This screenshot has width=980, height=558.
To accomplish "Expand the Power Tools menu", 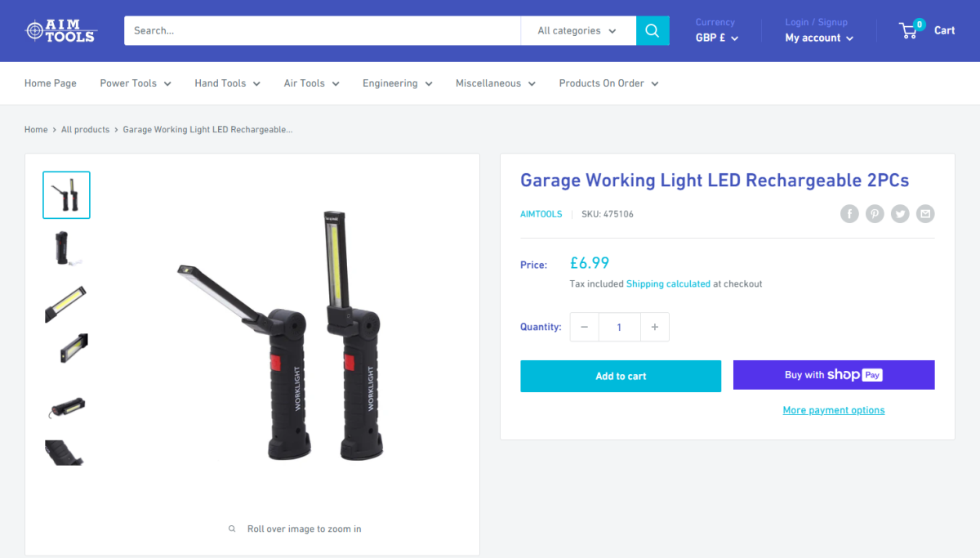I will pyautogui.click(x=136, y=83).
